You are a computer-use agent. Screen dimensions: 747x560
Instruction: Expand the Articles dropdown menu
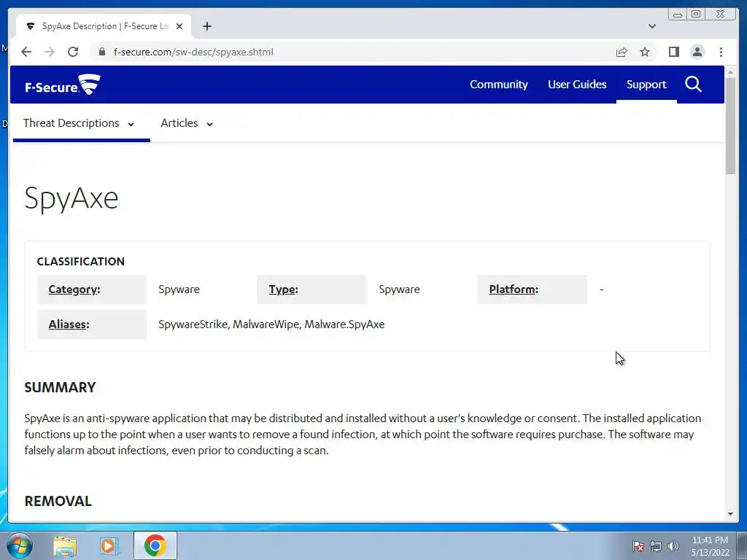(187, 123)
